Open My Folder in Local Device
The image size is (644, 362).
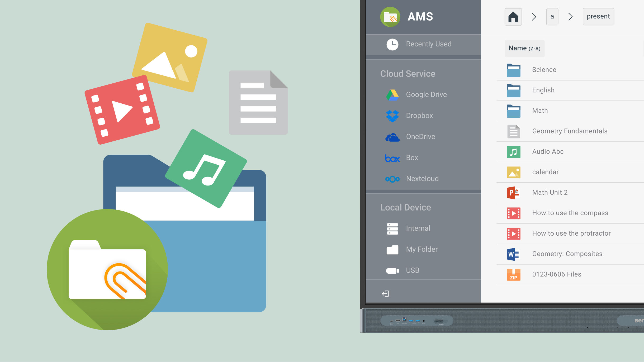coord(422,249)
